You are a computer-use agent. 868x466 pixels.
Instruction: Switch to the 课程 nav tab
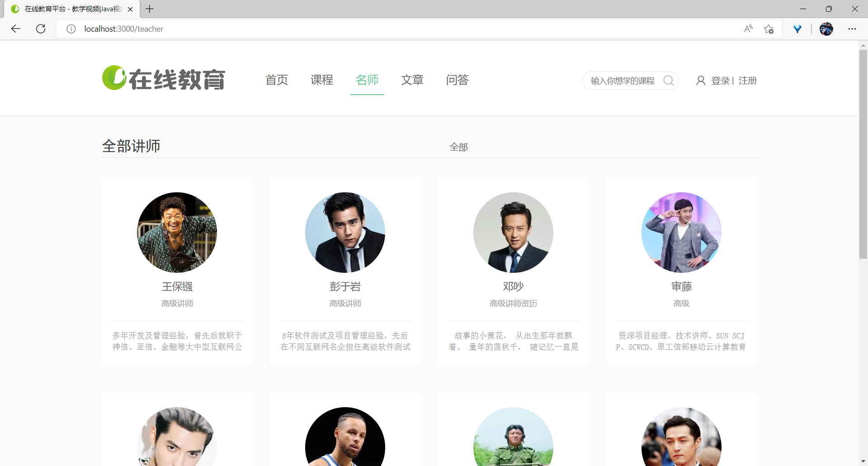point(321,80)
